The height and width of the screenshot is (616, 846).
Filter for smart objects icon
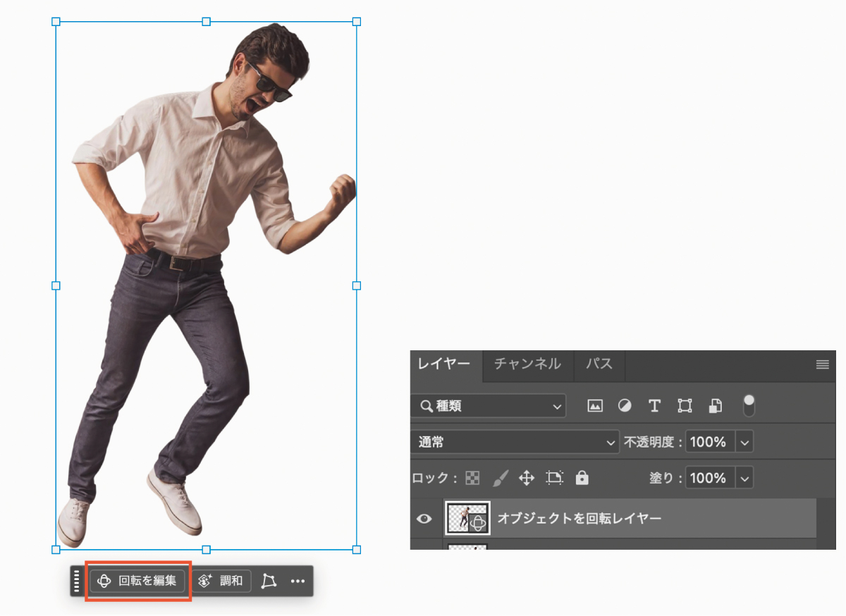tap(715, 406)
